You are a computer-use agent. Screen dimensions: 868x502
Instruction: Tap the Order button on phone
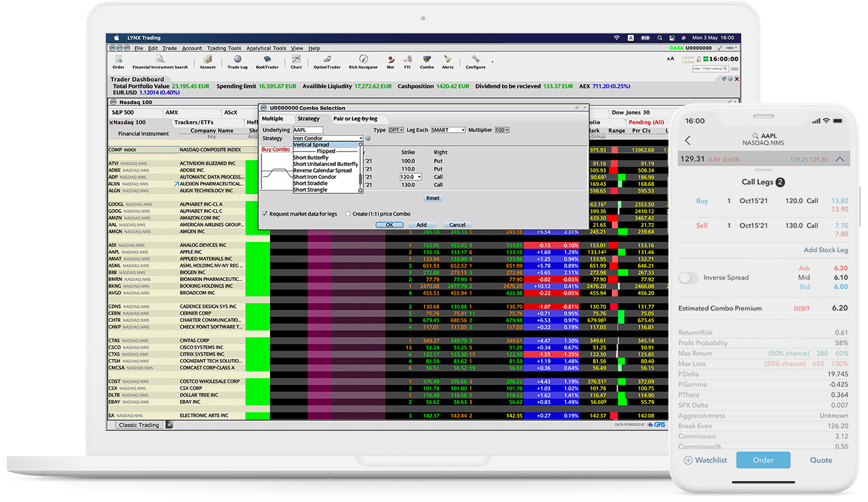click(x=763, y=460)
